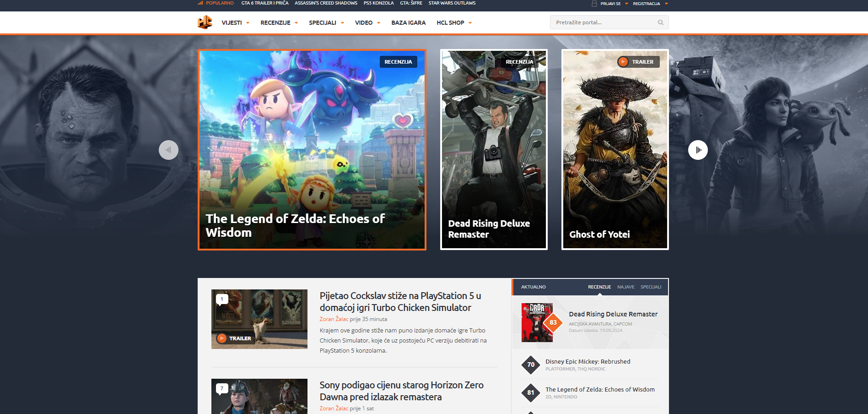
Task: Click the HCL site logo
Action: pyautogui.click(x=205, y=22)
